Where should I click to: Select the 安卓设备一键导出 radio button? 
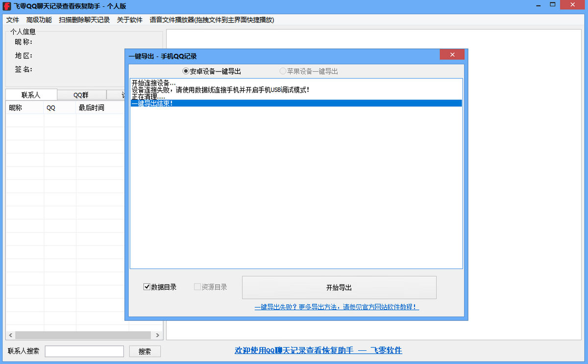point(212,71)
